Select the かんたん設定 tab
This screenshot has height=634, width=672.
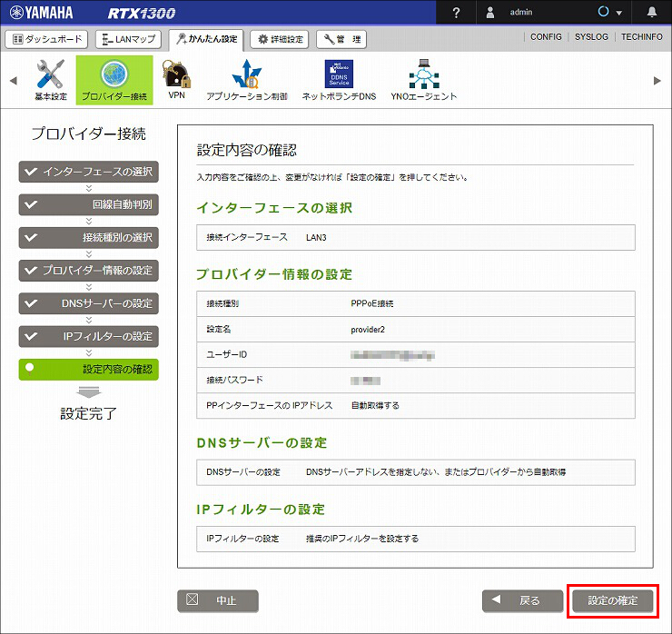[206, 39]
